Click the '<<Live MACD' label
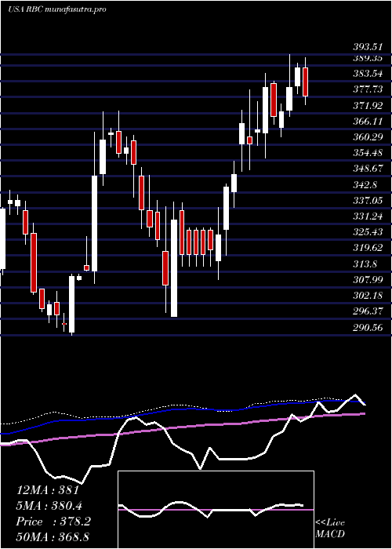Image resolution: width=392 pixels, height=549 pixels. coord(330,529)
